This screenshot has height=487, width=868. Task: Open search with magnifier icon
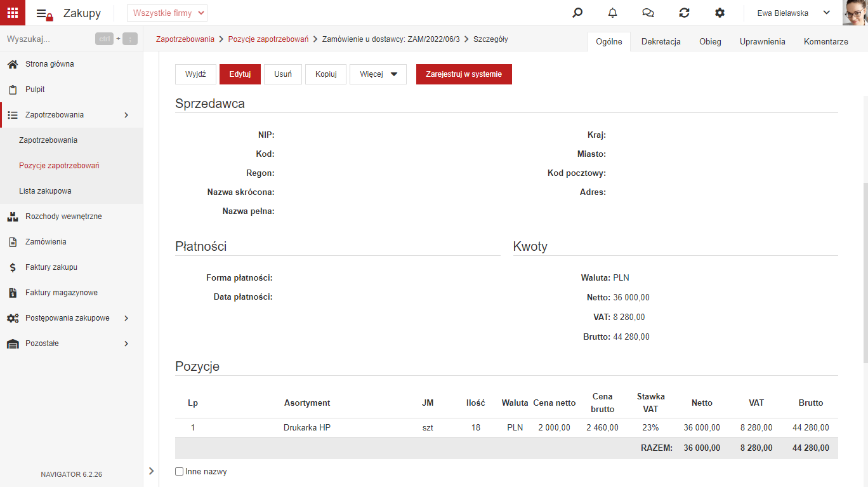pyautogui.click(x=577, y=13)
